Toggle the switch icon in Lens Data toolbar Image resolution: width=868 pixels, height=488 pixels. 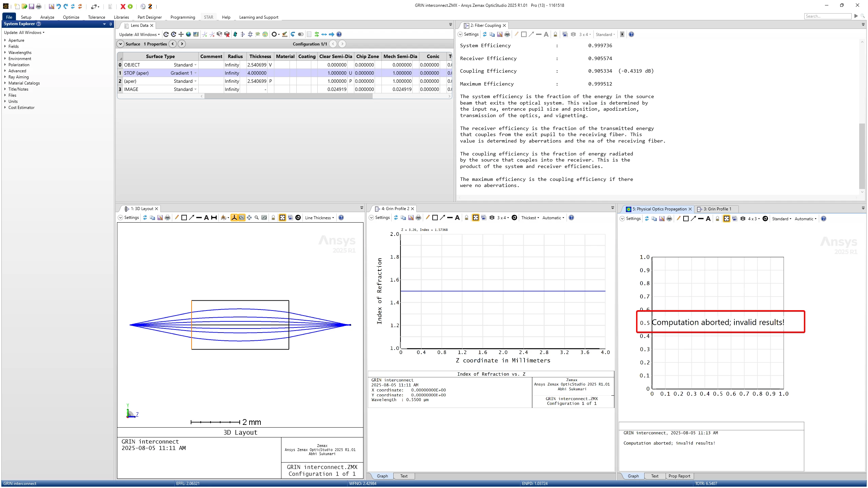(300, 34)
